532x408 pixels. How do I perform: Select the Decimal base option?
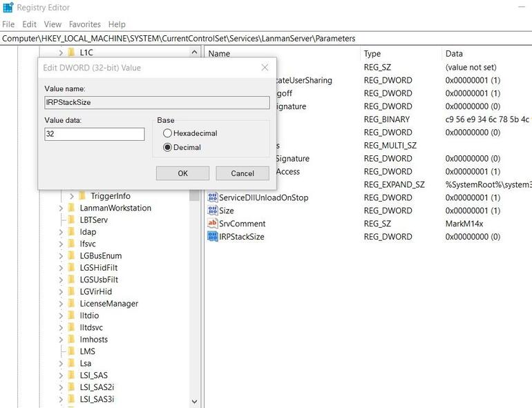(x=167, y=148)
